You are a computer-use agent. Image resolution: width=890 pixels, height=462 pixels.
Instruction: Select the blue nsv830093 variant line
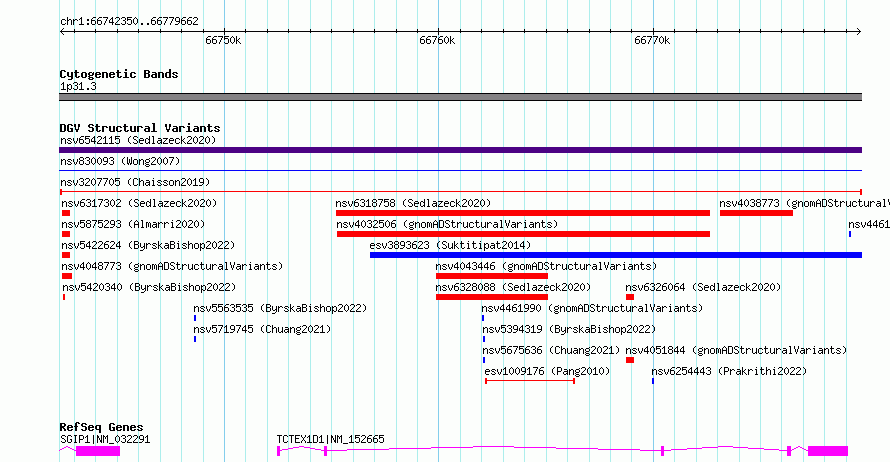[460, 170]
